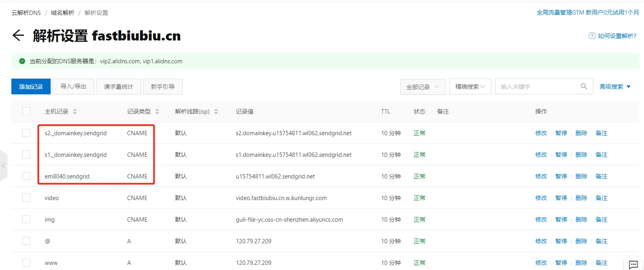
Task: Open 请求量统计
Action: click(x=119, y=86)
